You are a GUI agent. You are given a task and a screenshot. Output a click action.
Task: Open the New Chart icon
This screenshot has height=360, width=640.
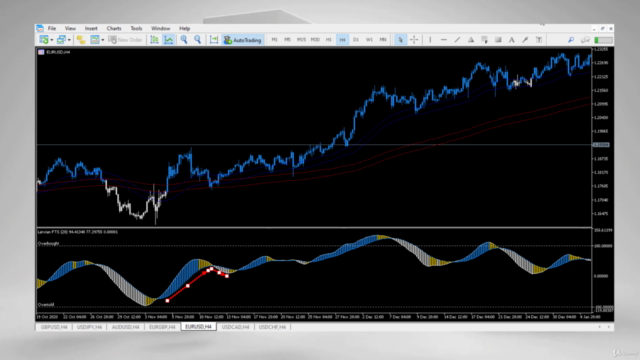pyautogui.click(x=44, y=40)
